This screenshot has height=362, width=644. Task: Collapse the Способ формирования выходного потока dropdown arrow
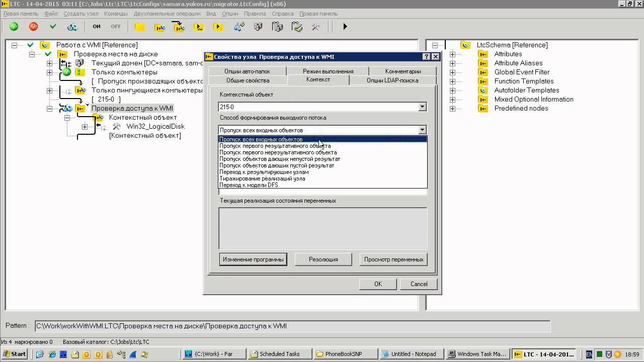coord(422,130)
